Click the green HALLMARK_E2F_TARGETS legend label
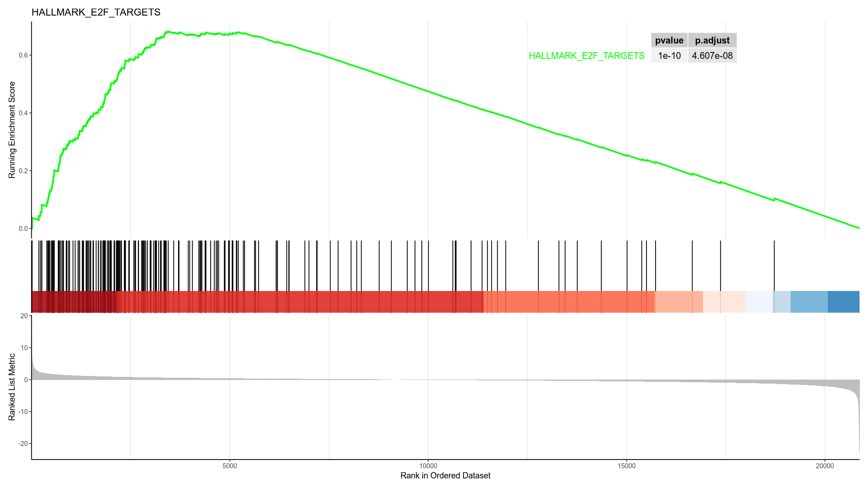Image resolution: width=868 pixels, height=488 pixels. [x=586, y=56]
